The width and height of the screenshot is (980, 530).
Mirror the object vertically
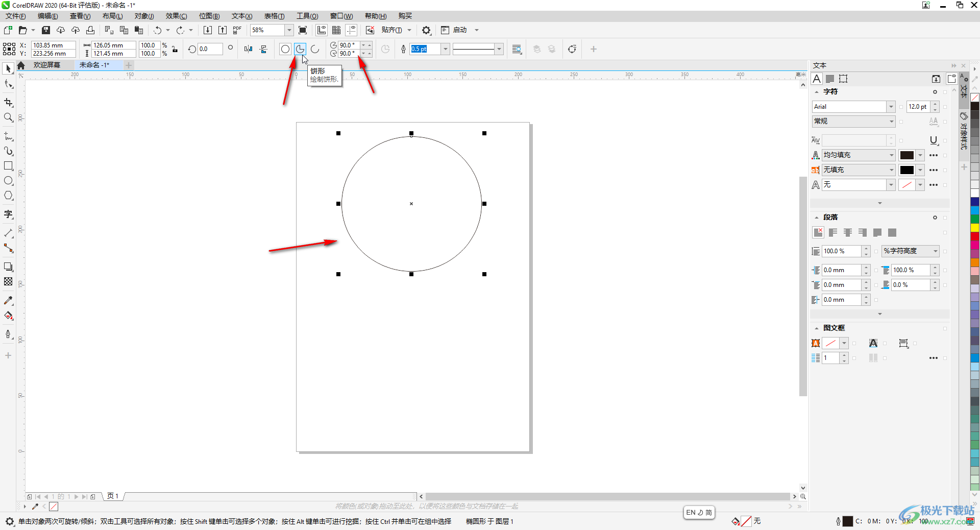(263, 49)
